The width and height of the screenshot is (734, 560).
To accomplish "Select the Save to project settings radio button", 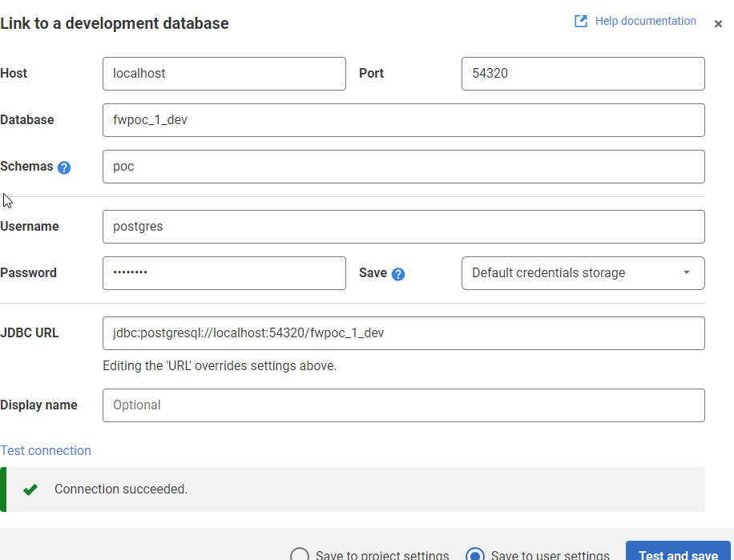I will coord(300,554).
